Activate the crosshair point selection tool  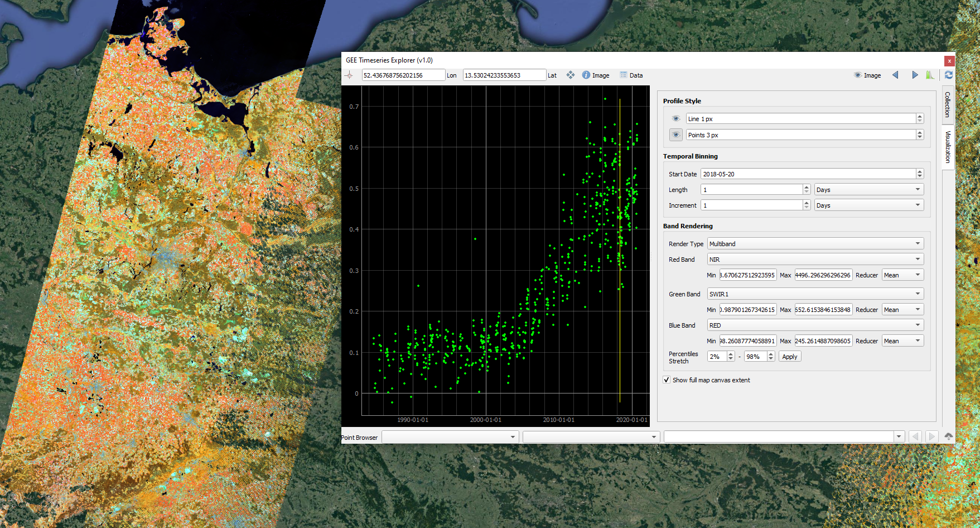(349, 75)
